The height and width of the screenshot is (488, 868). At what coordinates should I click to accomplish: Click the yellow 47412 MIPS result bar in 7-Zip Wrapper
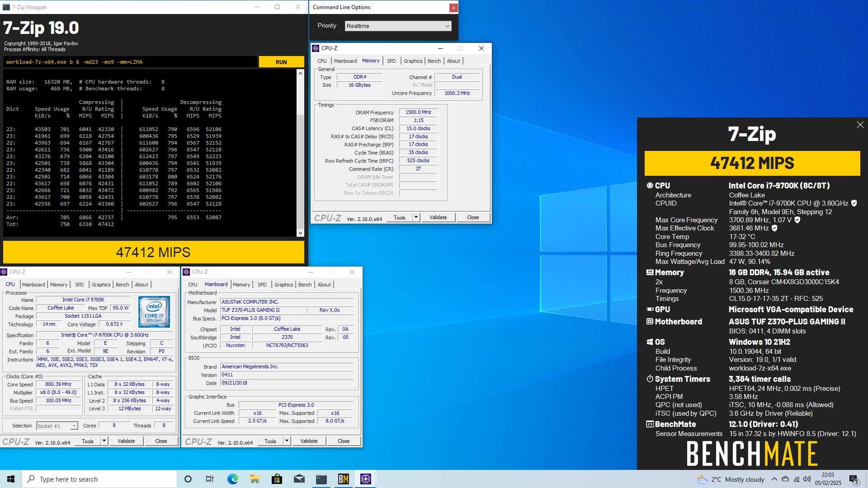coord(154,252)
